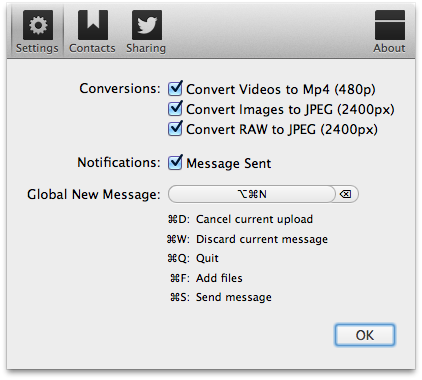Clear the Global New Message shortcut
Screen dimensions: 422x380
pos(346,194)
